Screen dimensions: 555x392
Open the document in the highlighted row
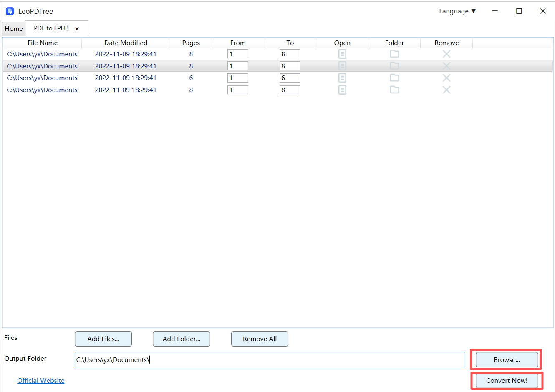[342, 66]
